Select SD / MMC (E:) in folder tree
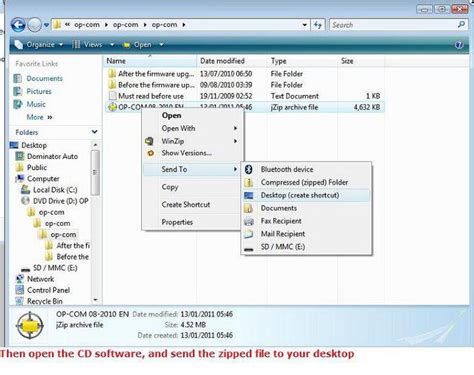The height and width of the screenshot is (375, 474). point(49,268)
